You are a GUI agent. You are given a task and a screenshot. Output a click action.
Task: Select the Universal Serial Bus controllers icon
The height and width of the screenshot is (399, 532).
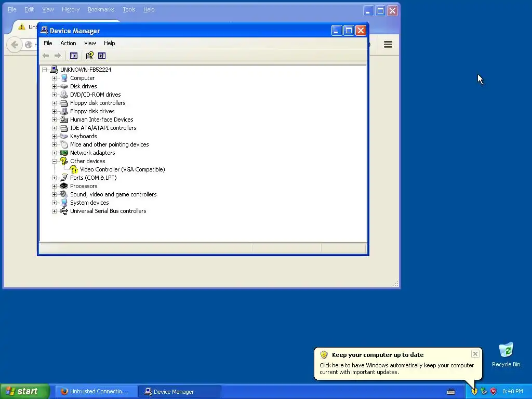click(64, 211)
